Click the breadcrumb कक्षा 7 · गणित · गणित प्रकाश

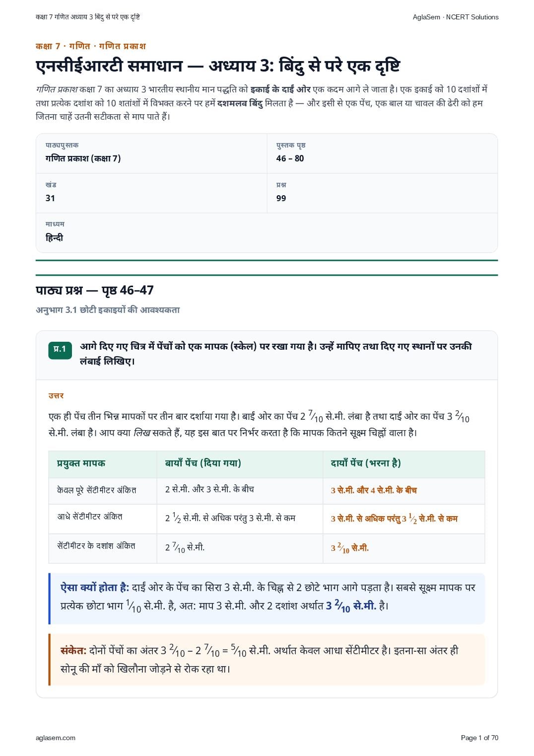[x=91, y=46]
